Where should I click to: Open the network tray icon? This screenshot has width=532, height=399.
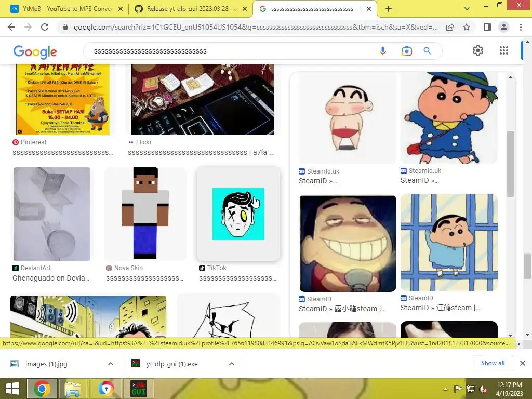(x=471, y=389)
